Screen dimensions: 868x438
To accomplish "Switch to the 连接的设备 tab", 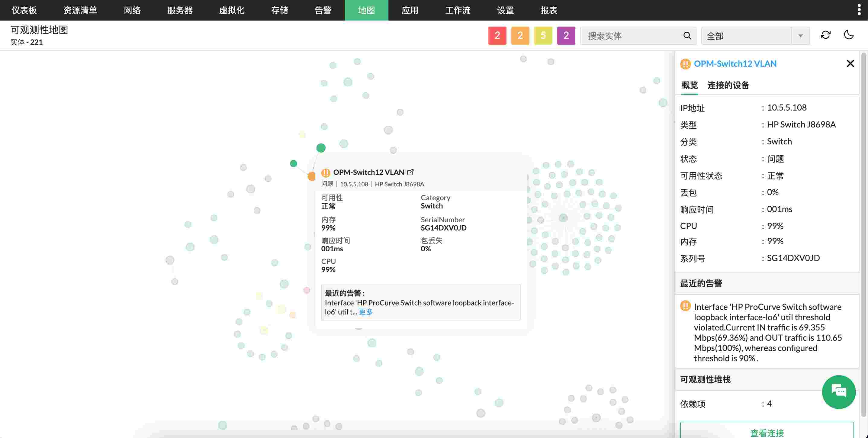I will click(728, 85).
